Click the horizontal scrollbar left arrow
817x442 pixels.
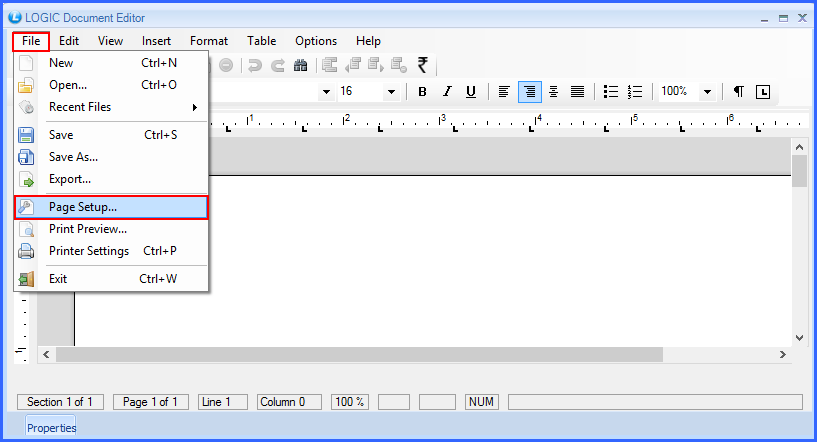tap(46, 355)
